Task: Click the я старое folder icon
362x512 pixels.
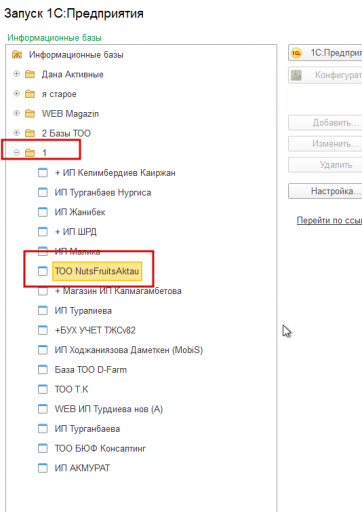Action: click(30, 94)
